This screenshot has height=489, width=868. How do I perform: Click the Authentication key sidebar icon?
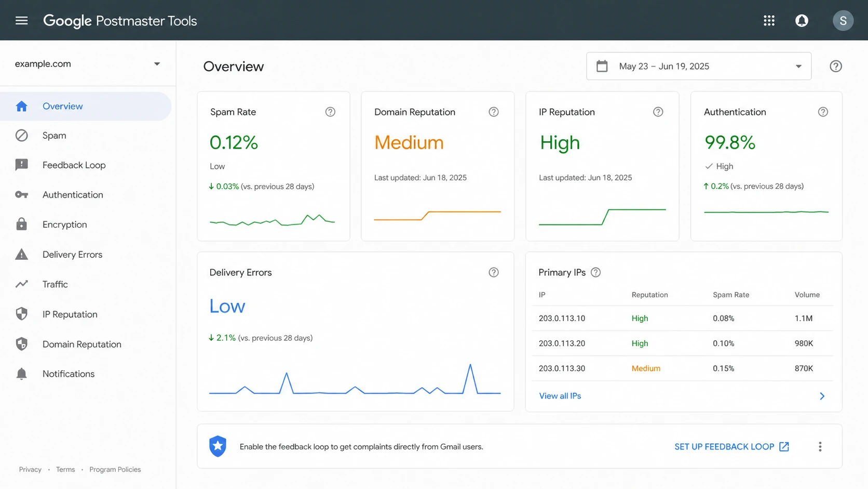pyautogui.click(x=21, y=195)
